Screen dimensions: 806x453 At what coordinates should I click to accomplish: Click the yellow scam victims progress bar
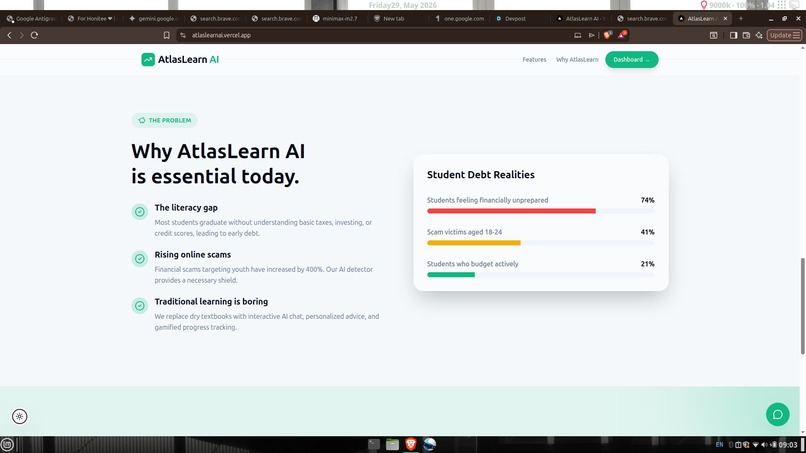pos(473,243)
